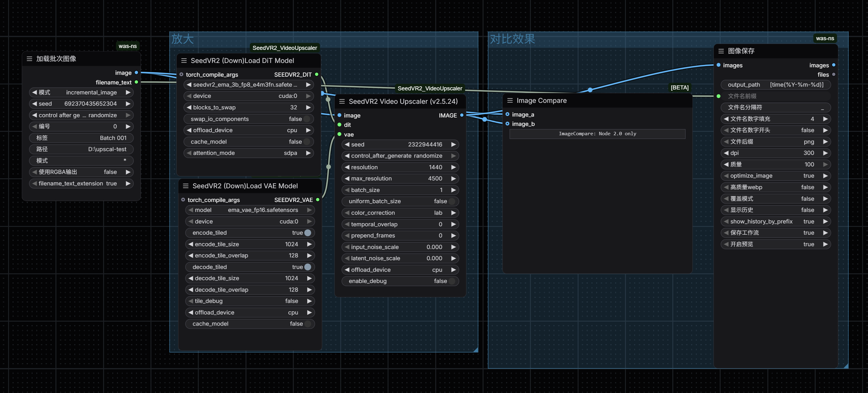Click the SEEDVR2_DIT output connector dot
Screen dimensions: 868x393
click(x=317, y=74)
